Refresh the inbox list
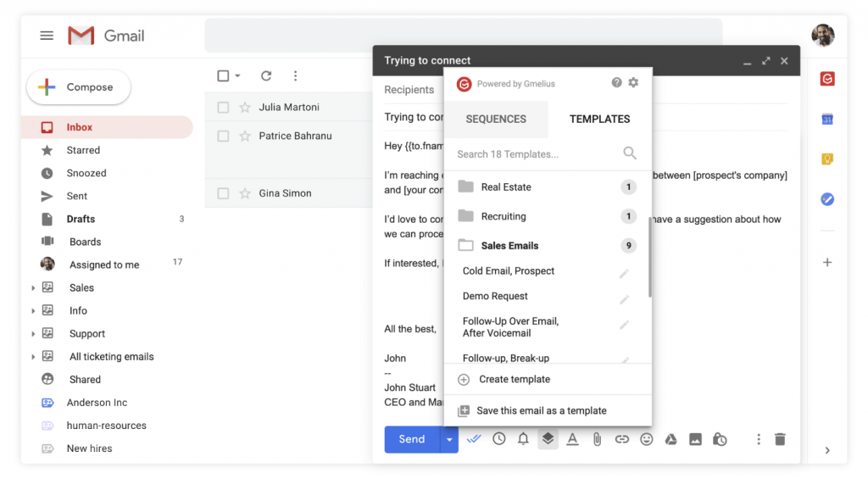868x479 pixels. pos(266,75)
